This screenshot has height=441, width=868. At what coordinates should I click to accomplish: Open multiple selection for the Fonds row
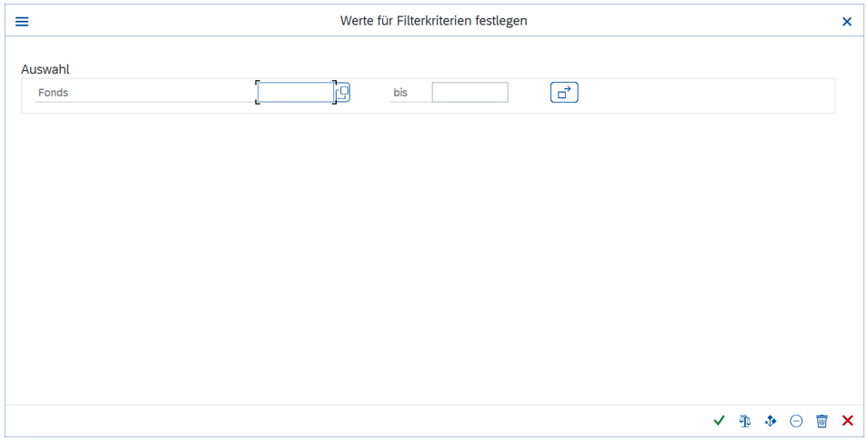564,93
